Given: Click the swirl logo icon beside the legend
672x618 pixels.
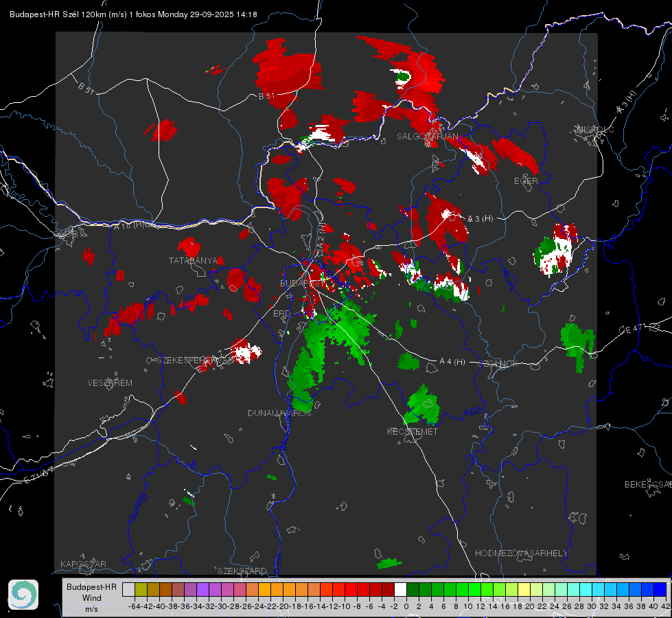Looking at the screenshot, I should pos(23,595).
